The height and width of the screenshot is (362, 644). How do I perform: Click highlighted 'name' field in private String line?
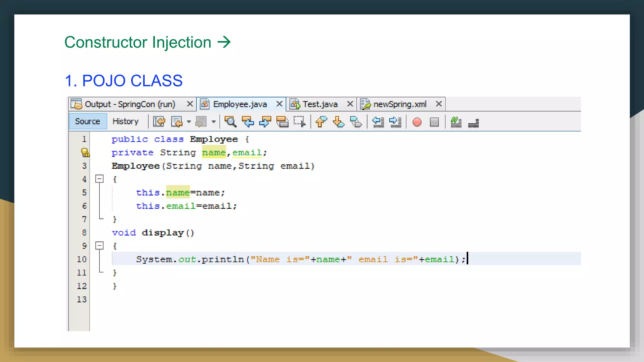pos(214,152)
